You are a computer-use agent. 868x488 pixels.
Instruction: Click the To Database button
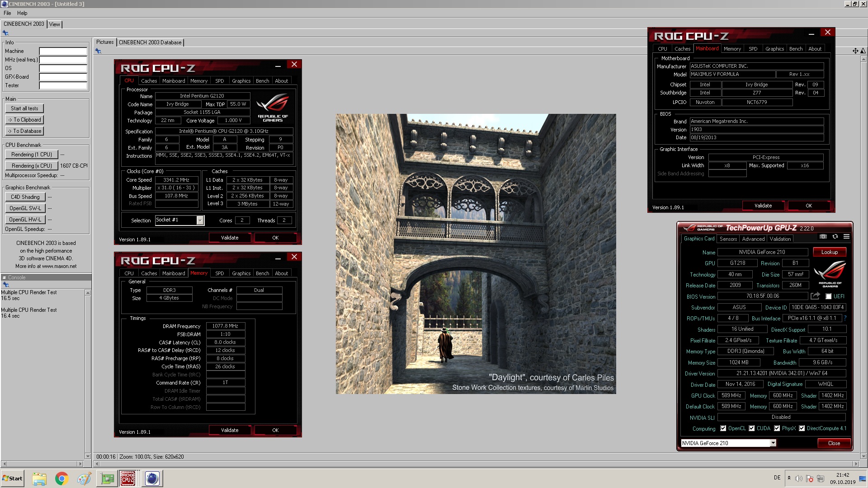click(x=24, y=131)
